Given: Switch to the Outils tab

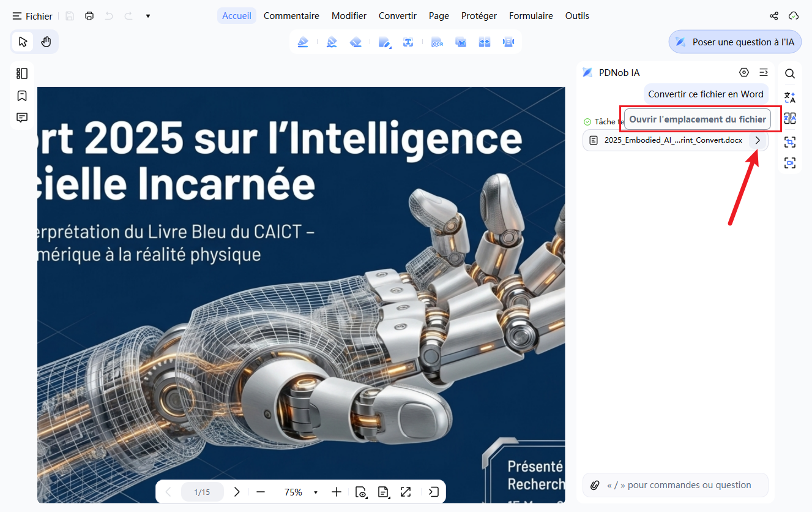Looking at the screenshot, I should click(x=577, y=16).
